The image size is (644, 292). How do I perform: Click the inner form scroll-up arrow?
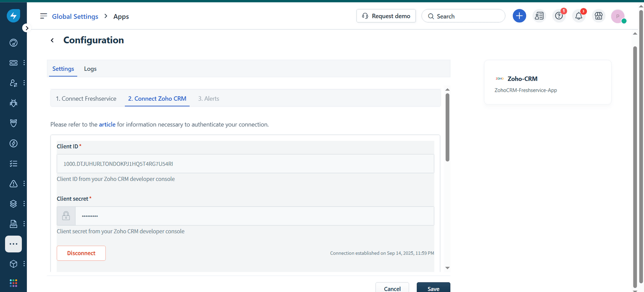pos(447,90)
